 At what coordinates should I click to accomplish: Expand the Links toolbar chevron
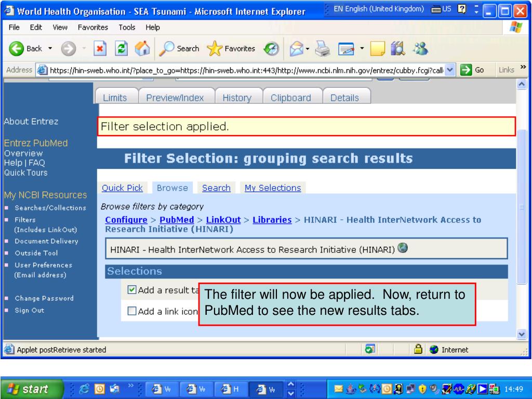pos(523,67)
